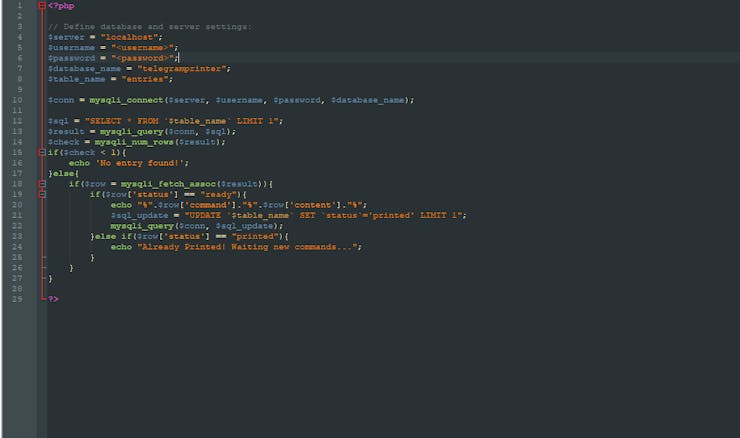The height and width of the screenshot is (438, 740).
Task: Click the "printed" string in else if
Action: click(x=255, y=236)
